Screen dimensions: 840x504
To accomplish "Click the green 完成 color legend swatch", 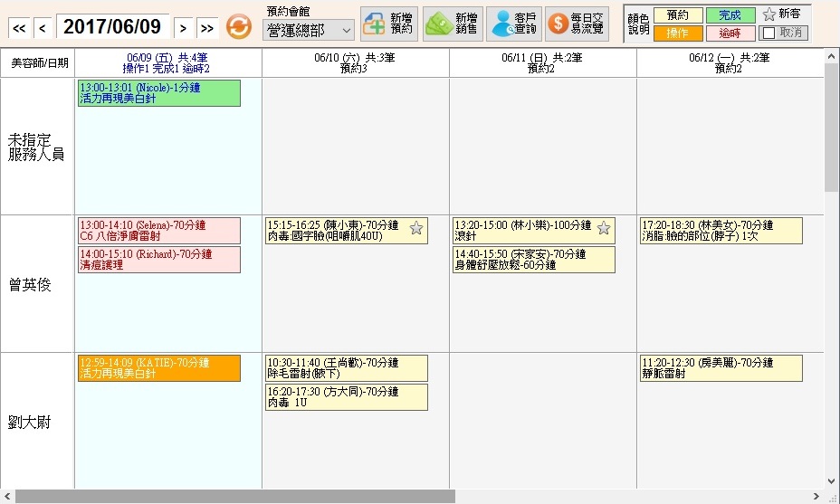I will tap(730, 15).
